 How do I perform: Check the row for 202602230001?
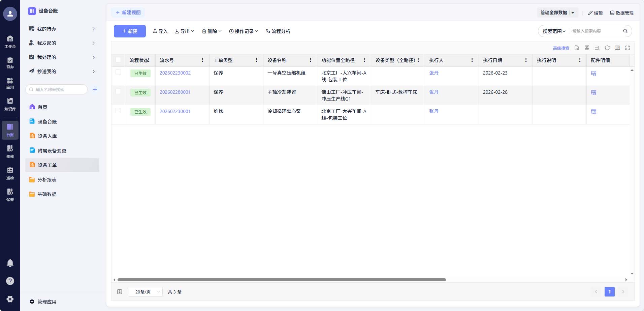(x=118, y=111)
